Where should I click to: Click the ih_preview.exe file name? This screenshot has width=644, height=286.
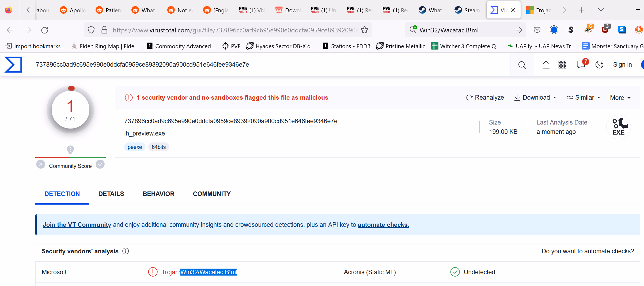pos(145,133)
